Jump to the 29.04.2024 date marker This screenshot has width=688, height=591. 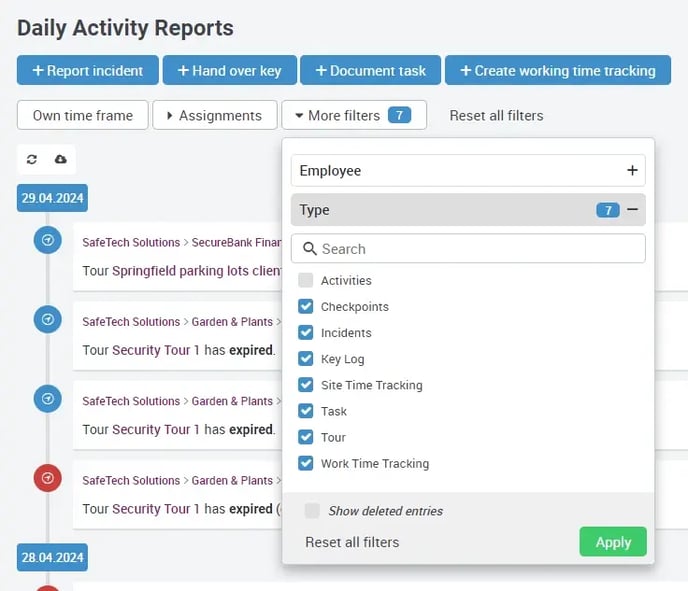click(52, 198)
